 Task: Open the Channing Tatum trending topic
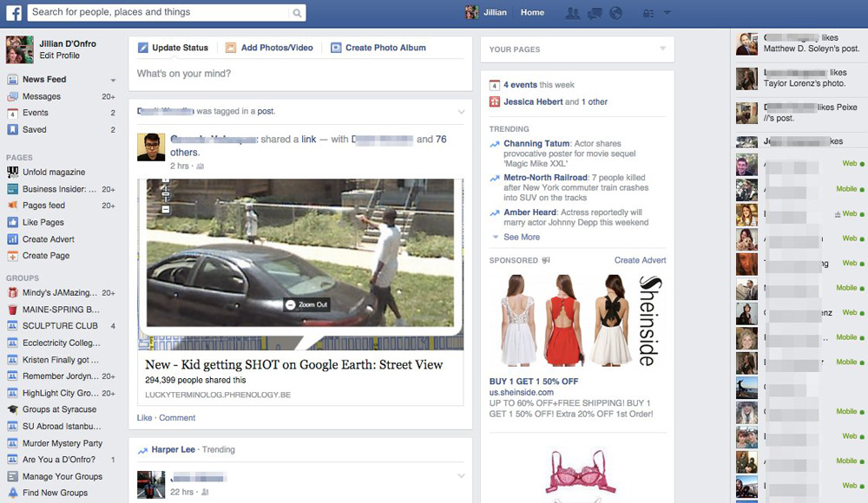(536, 143)
